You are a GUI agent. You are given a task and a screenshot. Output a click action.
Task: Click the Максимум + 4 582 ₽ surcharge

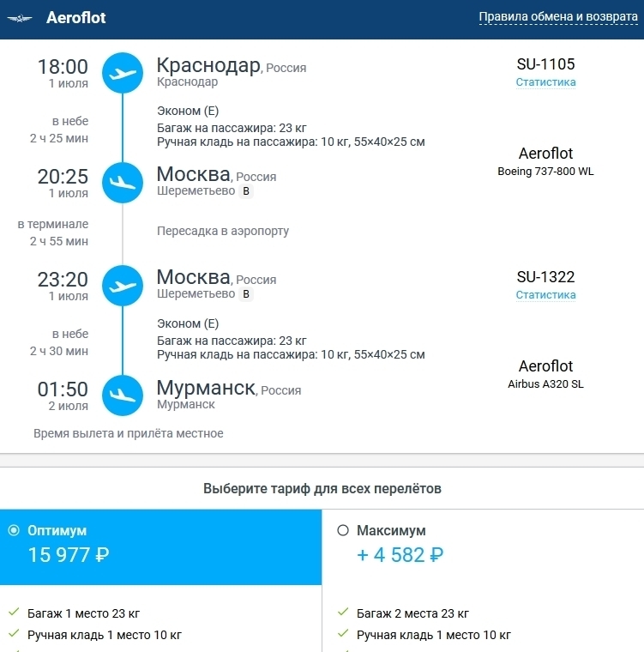point(400,555)
